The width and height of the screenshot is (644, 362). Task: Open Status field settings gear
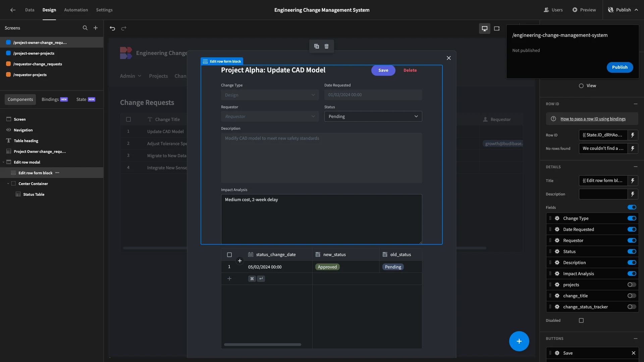[557, 251]
